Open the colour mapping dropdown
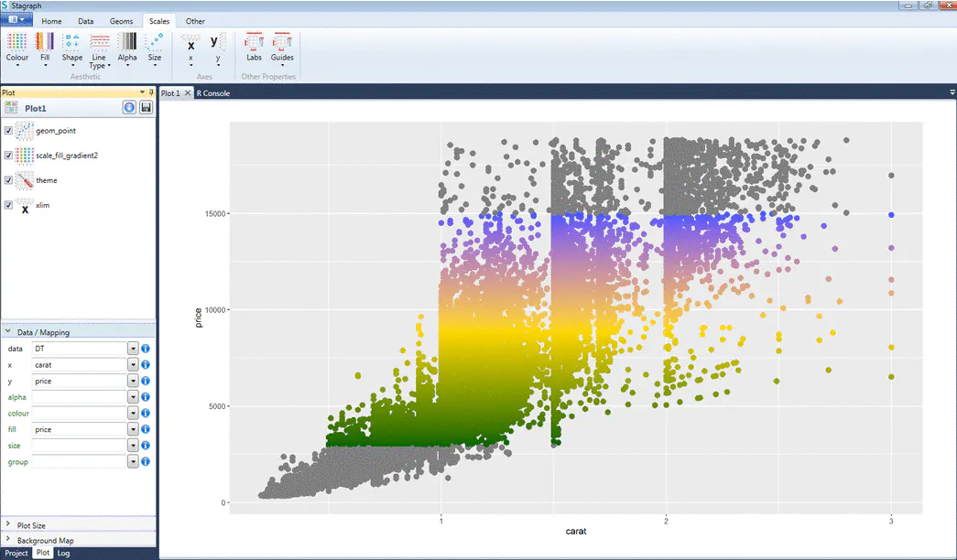The height and width of the screenshot is (560, 957). coord(133,413)
